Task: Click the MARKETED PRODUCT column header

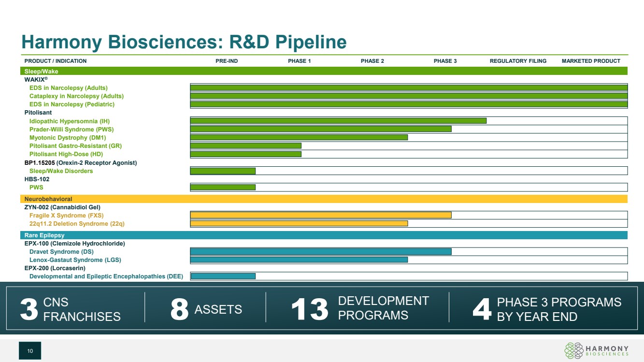Action: pos(591,61)
